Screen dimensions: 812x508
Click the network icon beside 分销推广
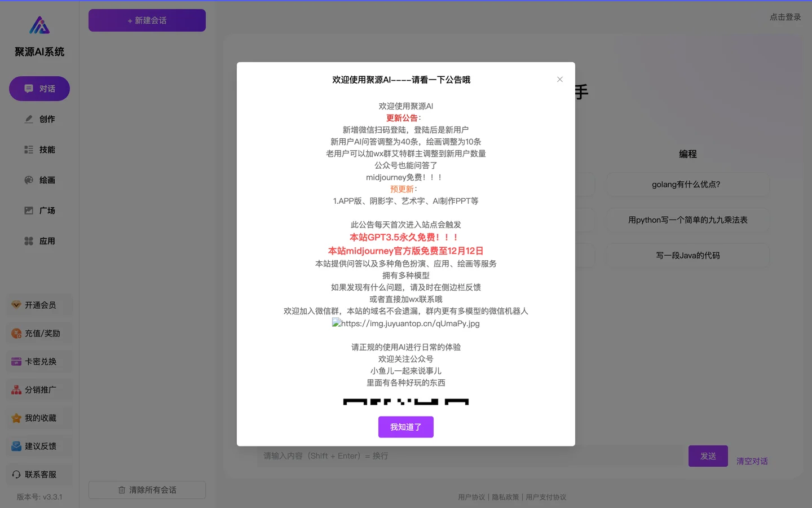pyautogui.click(x=16, y=389)
